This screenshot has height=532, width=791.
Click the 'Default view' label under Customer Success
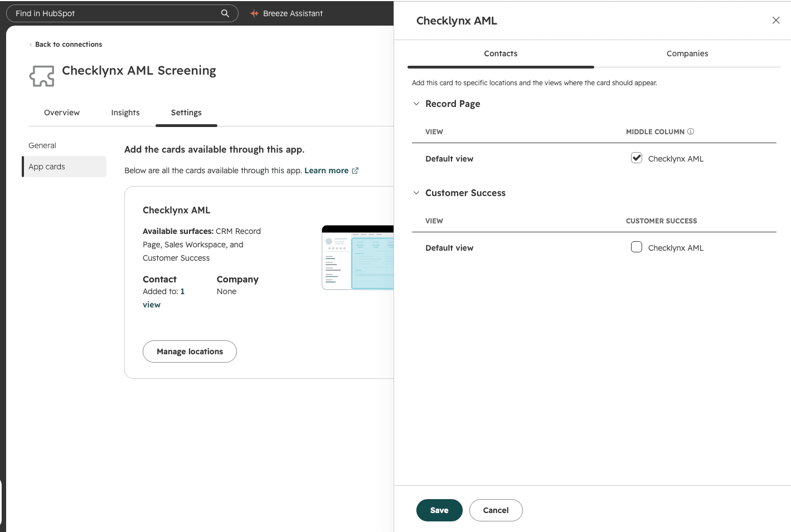point(449,248)
